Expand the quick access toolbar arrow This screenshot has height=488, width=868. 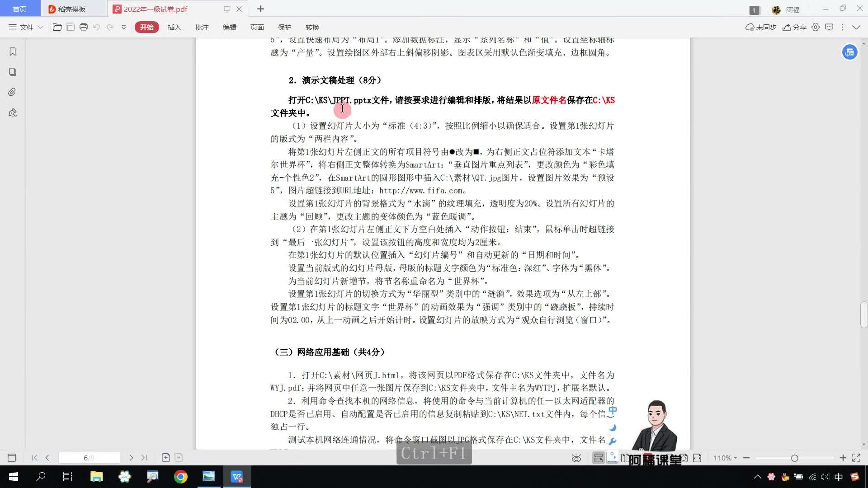point(123,27)
